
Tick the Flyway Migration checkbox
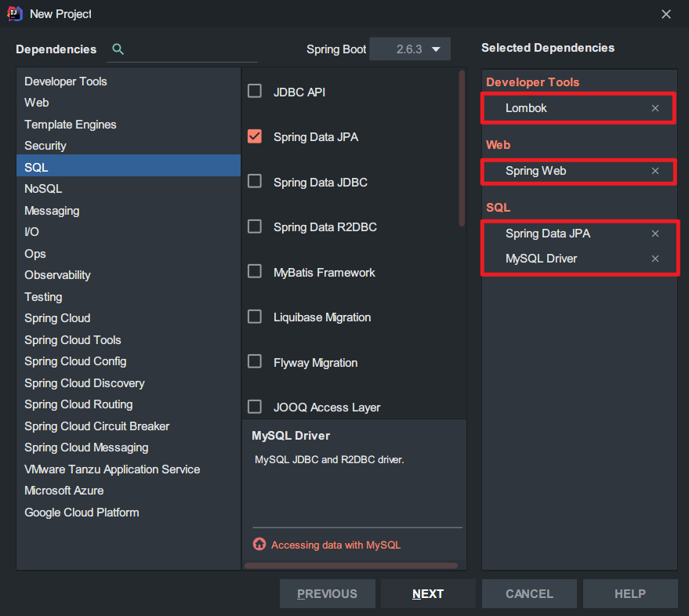point(255,361)
